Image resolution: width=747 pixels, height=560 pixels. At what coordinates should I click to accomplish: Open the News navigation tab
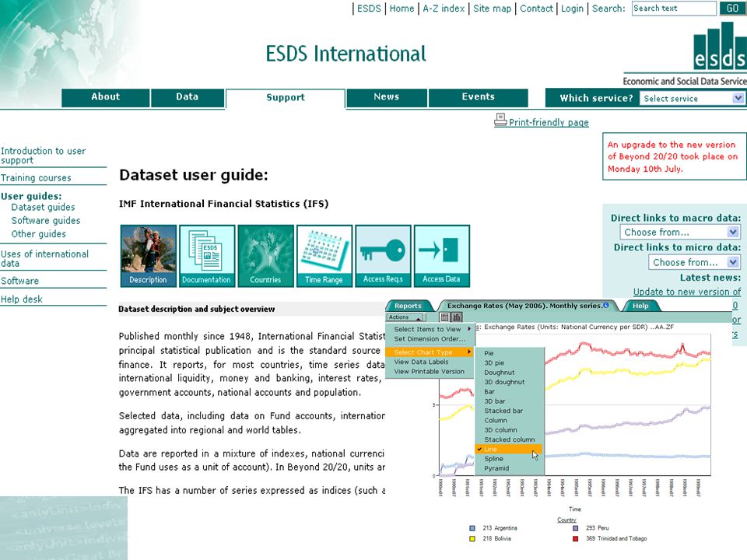387,97
